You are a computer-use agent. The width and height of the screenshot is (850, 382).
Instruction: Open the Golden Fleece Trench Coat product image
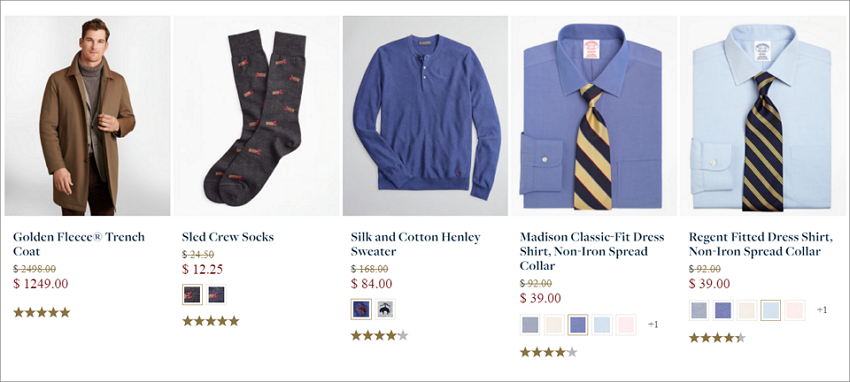click(x=87, y=116)
